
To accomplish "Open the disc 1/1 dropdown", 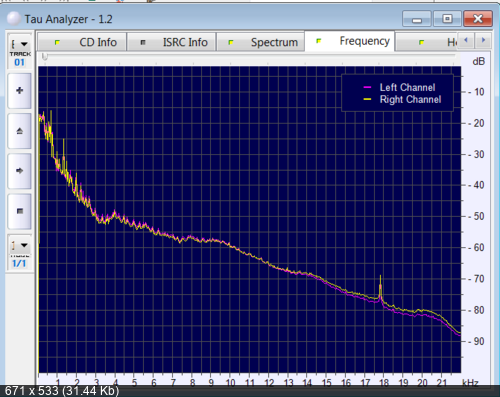I will pos(19,246).
